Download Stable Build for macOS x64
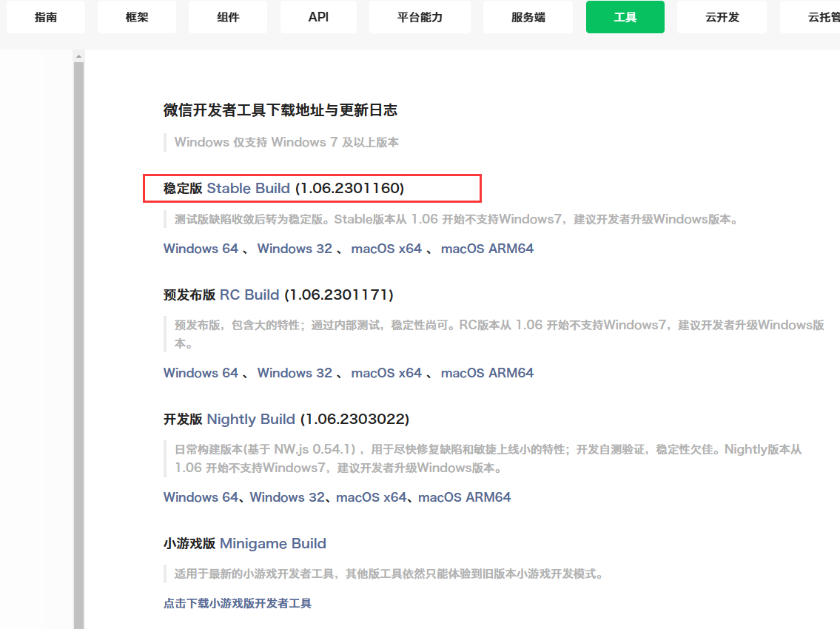 tap(386, 249)
